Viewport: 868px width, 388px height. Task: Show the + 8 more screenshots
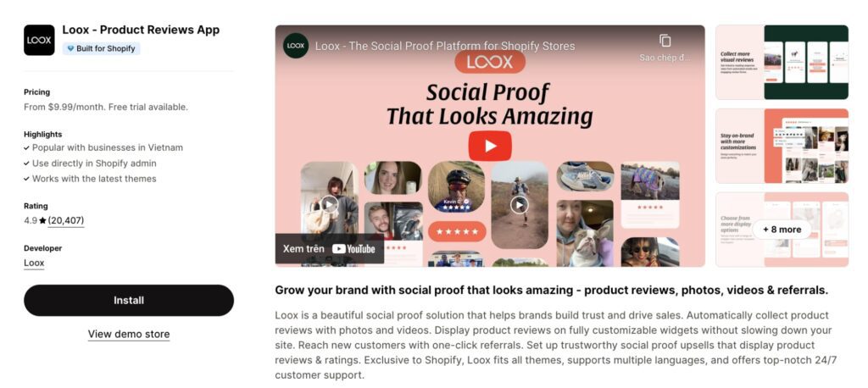point(782,230)
